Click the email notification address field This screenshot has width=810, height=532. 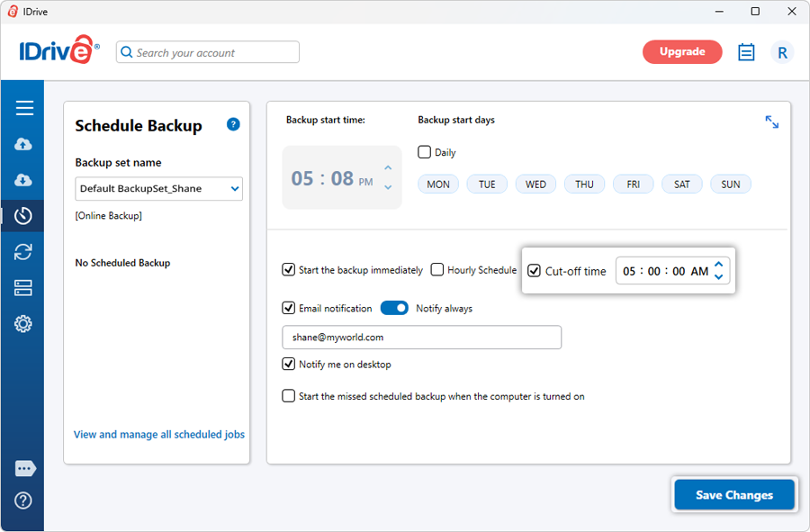point(421,338)
